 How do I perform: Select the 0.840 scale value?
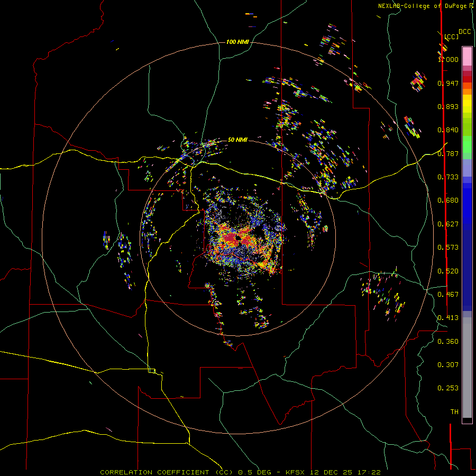(x=448, y=130)
